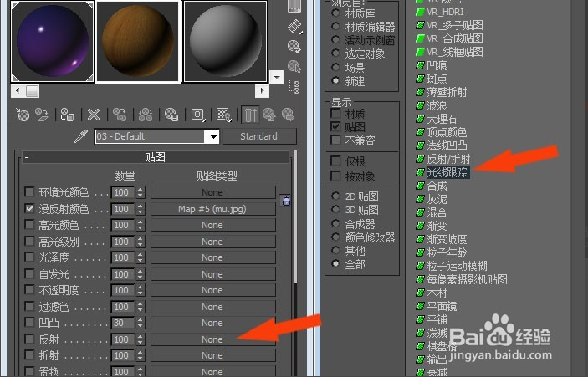The width and height of the screenshot is (588, 377).
Task: Check the 按对象 checkbox
Action: (335, 176)
